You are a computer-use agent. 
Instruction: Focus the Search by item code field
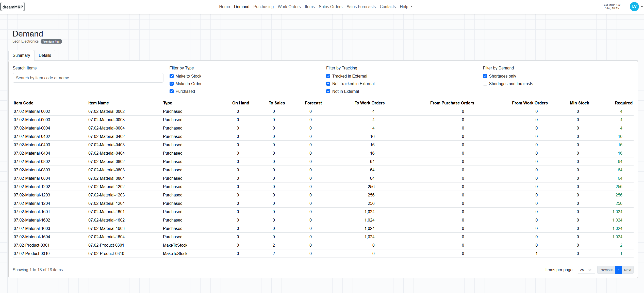point(88,78)
